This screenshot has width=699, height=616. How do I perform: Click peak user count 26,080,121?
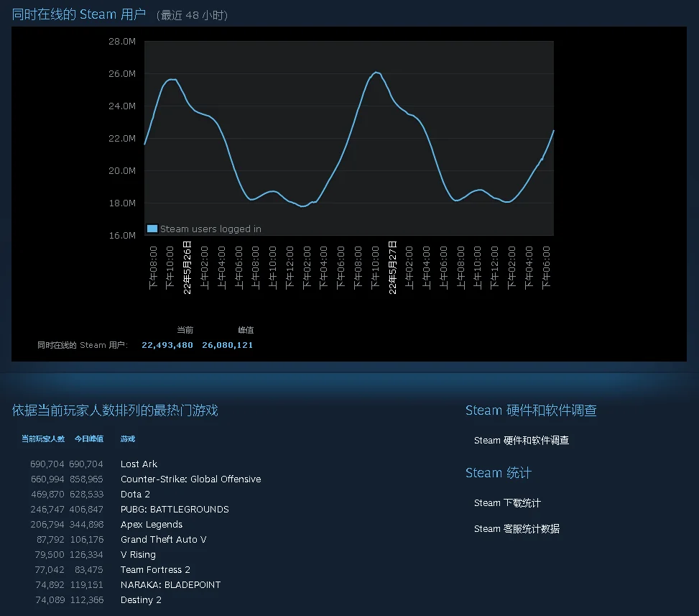coord(227,345)
